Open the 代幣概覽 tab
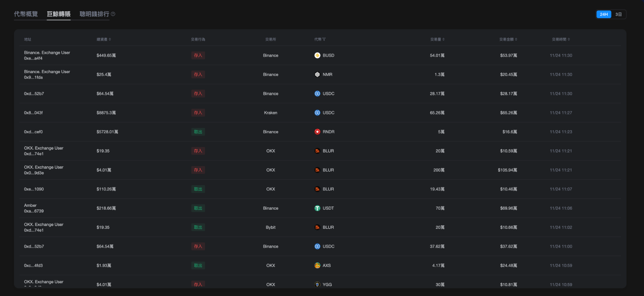The height and width of the screenshot is (296, 644). [26, 14]
